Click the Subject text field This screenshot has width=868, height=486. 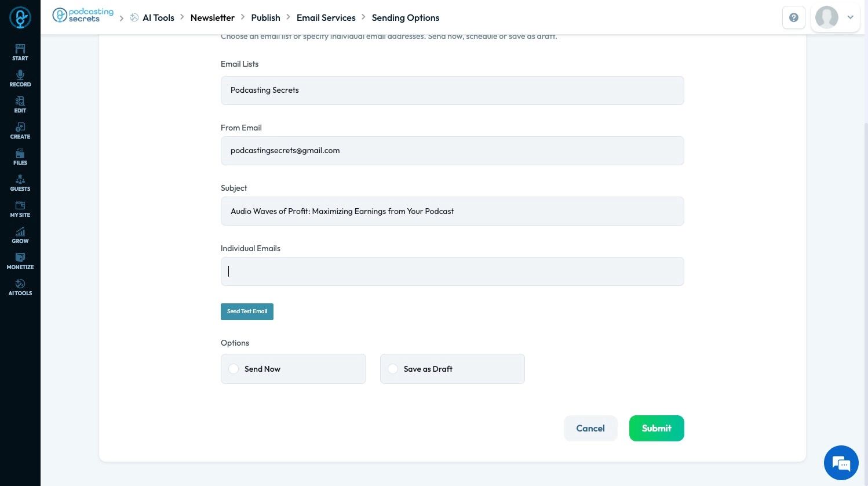pos(452,211)
